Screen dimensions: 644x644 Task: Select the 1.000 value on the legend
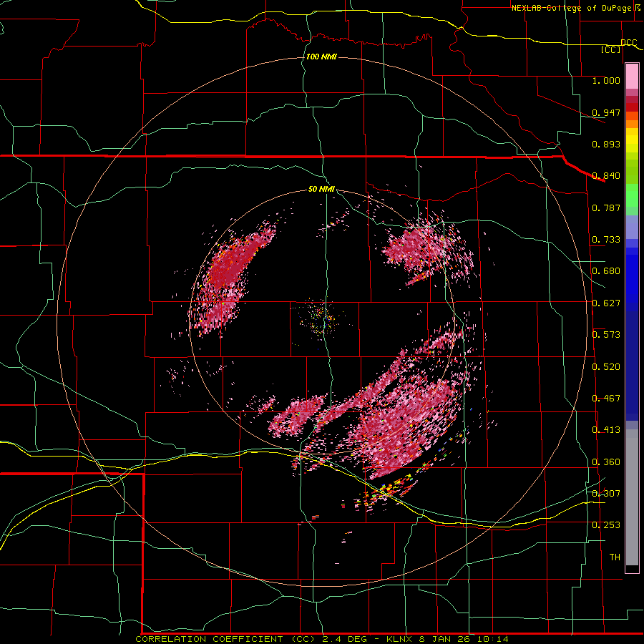pyautogui.click(x=606, y=80)
